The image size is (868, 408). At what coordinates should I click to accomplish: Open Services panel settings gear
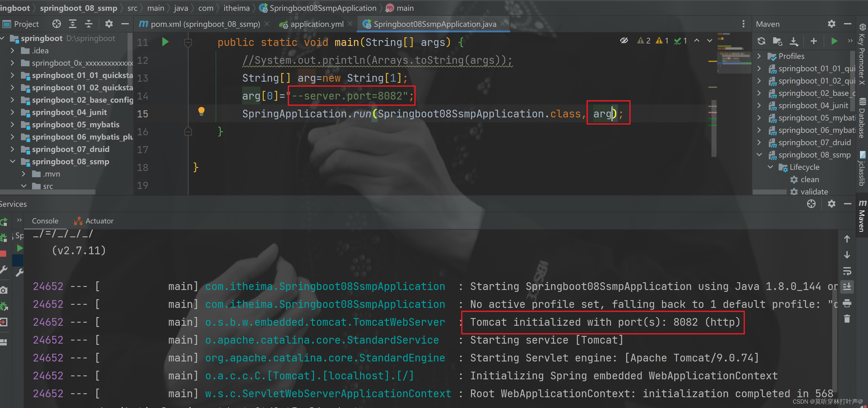[x=831, y=204]
